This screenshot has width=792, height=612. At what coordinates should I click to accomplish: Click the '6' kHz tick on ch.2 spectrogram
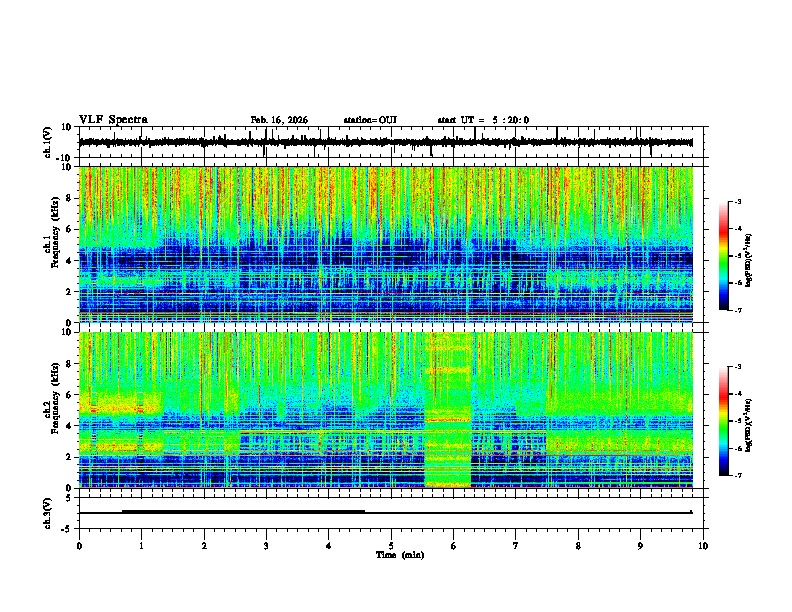tap(69, 395)
